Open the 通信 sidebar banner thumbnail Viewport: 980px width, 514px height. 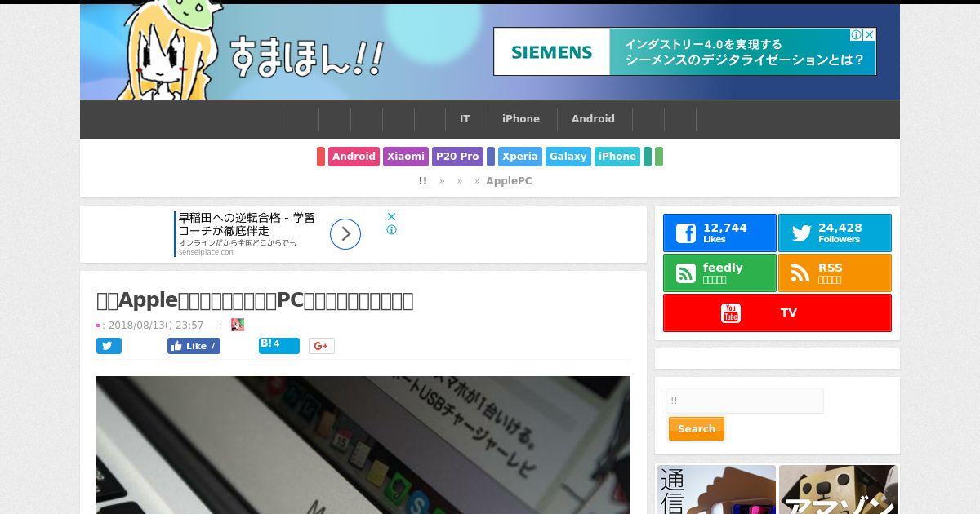(716, 490)
